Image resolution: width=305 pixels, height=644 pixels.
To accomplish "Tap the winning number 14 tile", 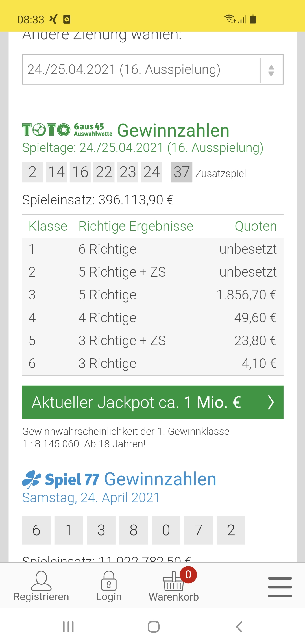I will (56, 172).
